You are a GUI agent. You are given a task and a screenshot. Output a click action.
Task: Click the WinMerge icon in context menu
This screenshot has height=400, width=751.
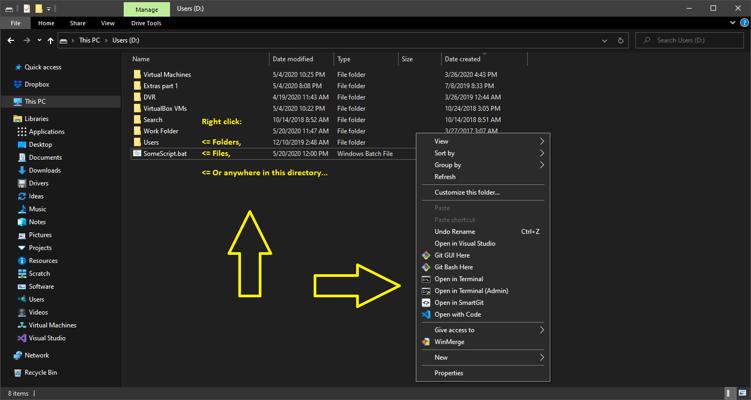click(426, 342)
